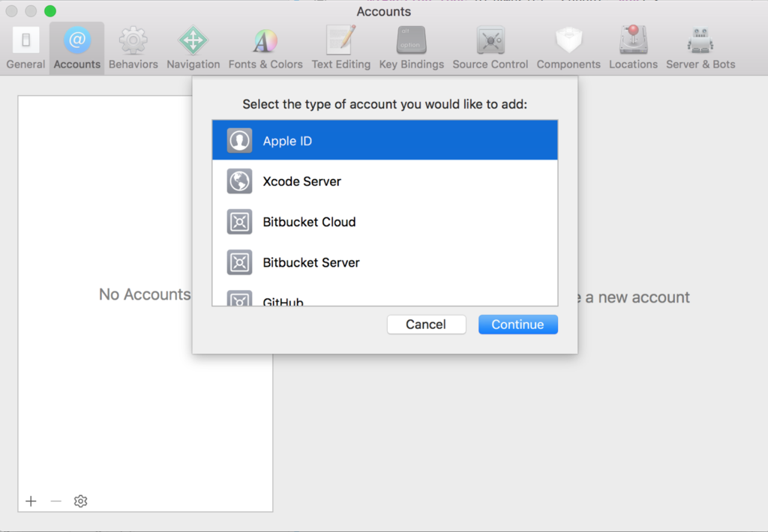Select the Accounts preferences tab
The image size is (768, 532).
[x=77, y=48]
